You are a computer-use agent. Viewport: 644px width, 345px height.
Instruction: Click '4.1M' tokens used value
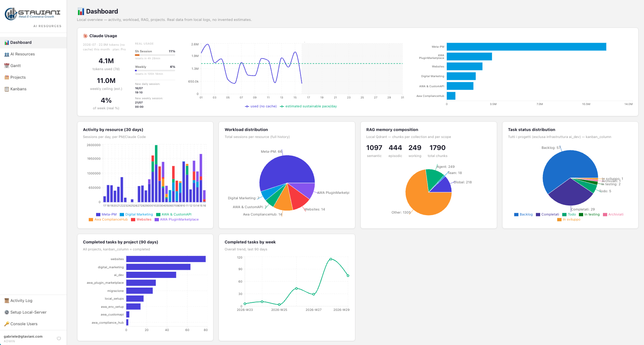pyautogui.click(x=106, y=61)
